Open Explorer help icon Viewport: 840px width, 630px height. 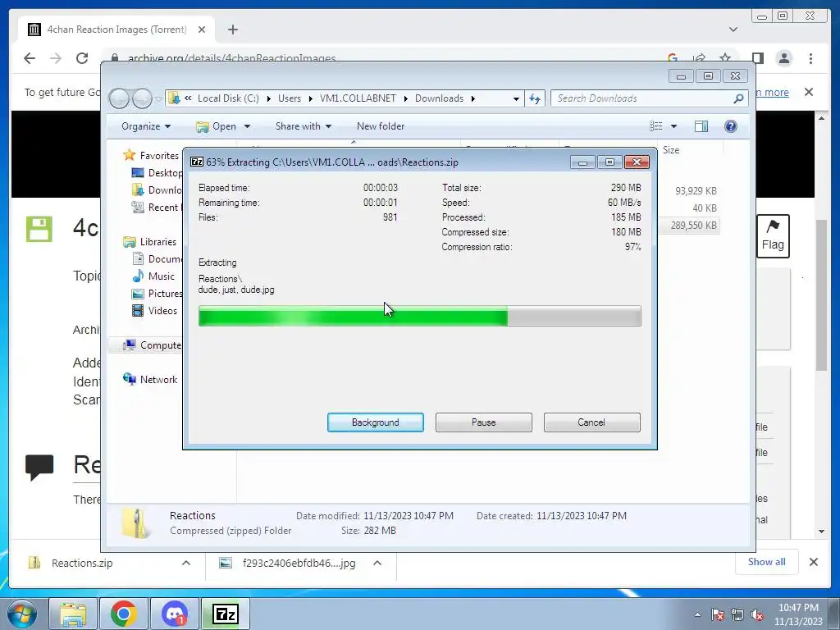(731, 126)
